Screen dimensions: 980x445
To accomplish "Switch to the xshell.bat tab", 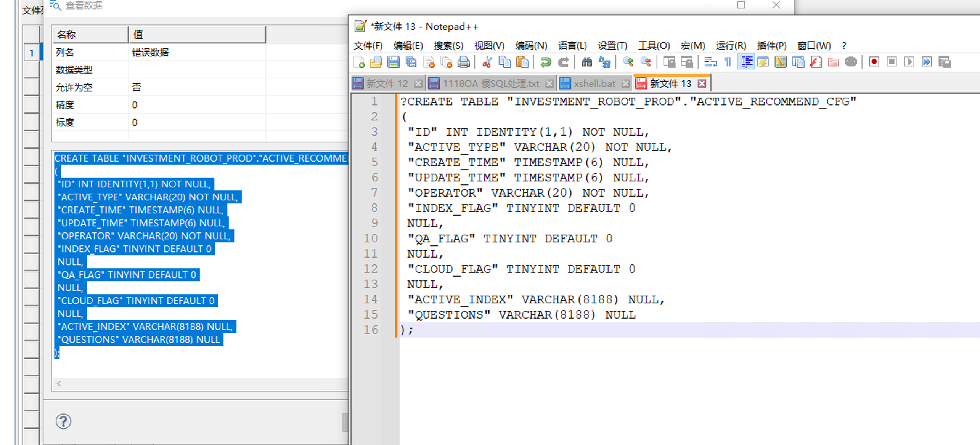I will (594, 83).
